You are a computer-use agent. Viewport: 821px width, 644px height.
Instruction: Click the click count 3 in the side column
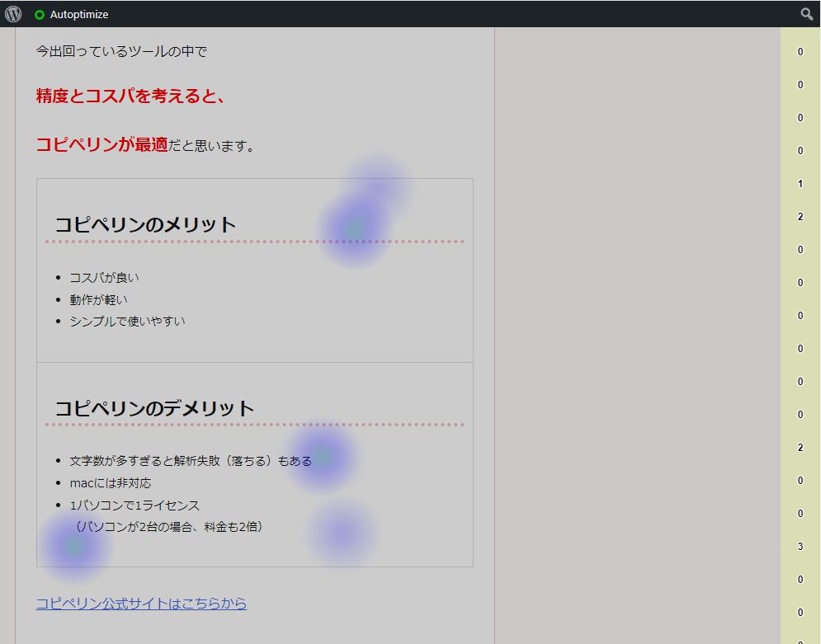[800, 546]
